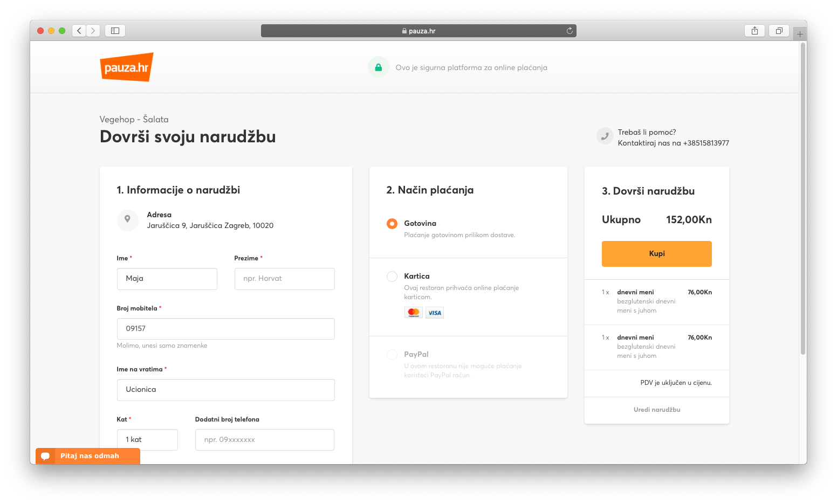837x504 pixels.
Task: Click the green secure lock icon
Action: click(378, 67)
